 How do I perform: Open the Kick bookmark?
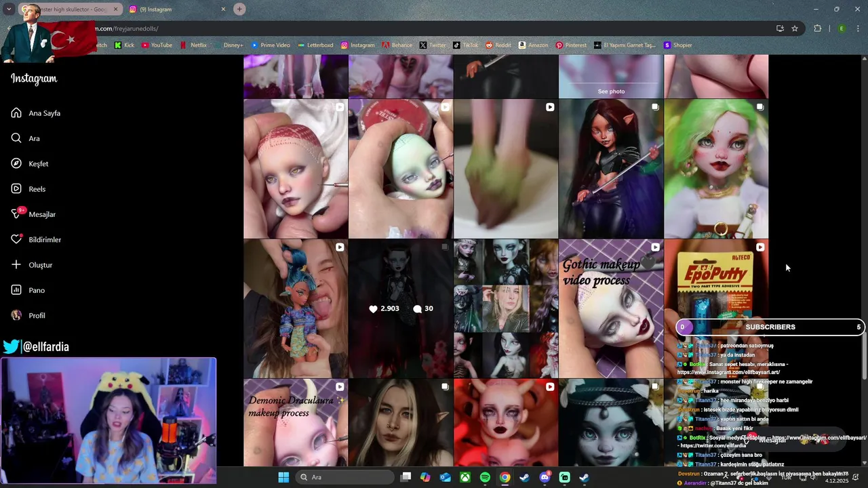pos(124,45)
